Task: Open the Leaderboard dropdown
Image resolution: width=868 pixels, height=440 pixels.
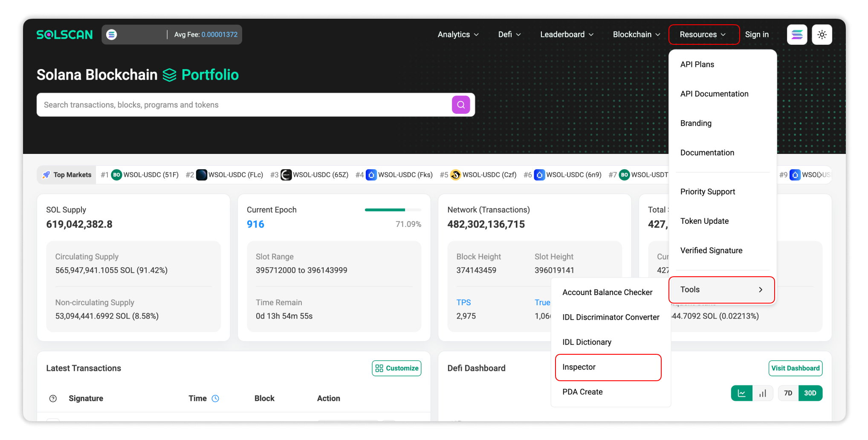Action: 567,35
